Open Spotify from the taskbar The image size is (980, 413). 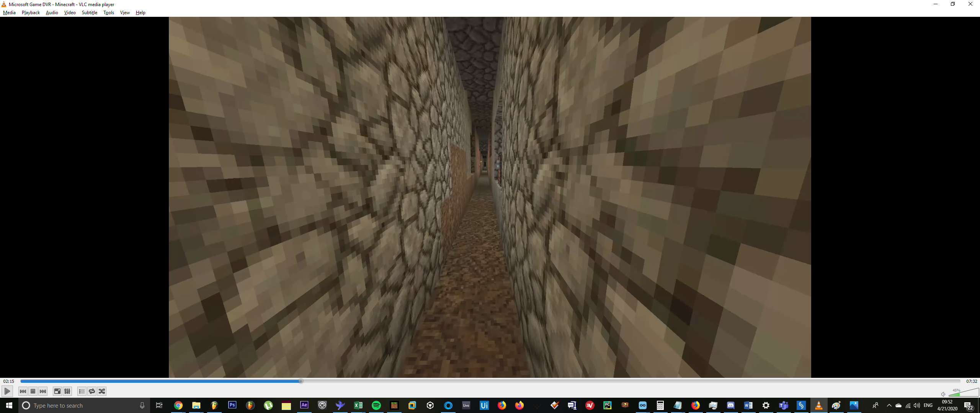pyautogui.click(x=376, y=405)
